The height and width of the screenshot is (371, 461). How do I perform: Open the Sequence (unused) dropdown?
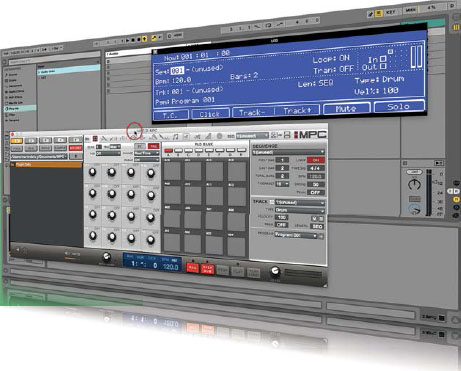288,152
